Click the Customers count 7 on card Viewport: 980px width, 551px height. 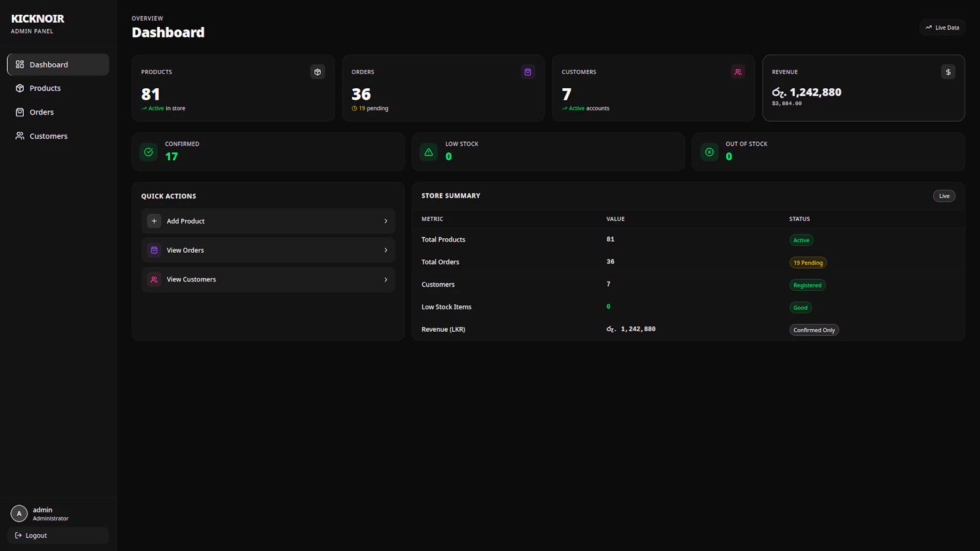click(567, 94)
